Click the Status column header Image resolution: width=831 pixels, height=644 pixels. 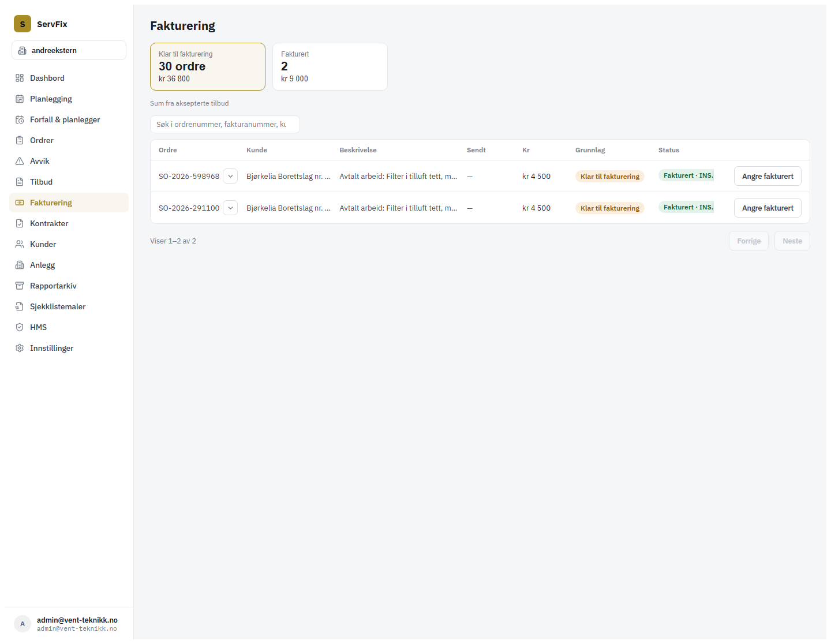pyautogui.click(x=669, y=150)
